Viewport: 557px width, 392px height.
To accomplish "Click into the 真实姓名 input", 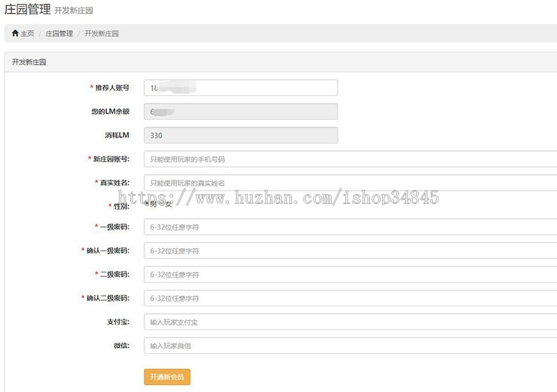I will 350,182.
